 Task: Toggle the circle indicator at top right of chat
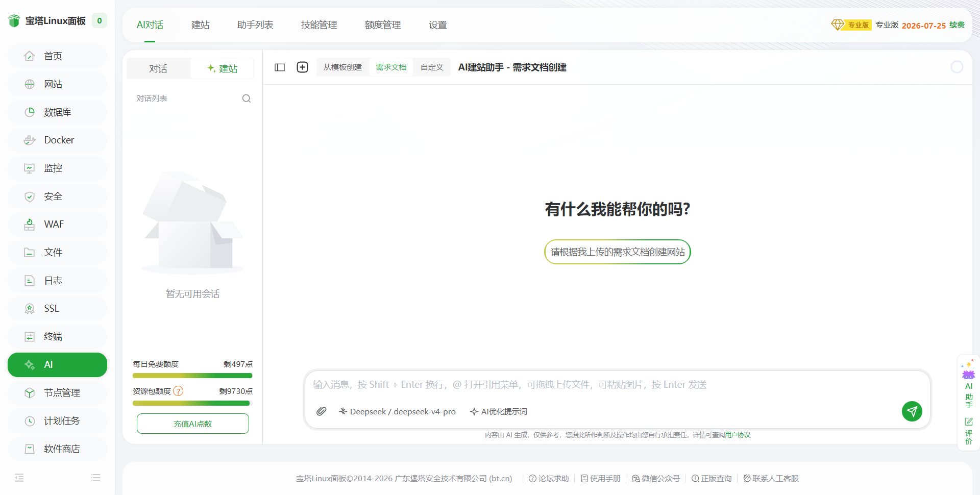pos(957,67)
